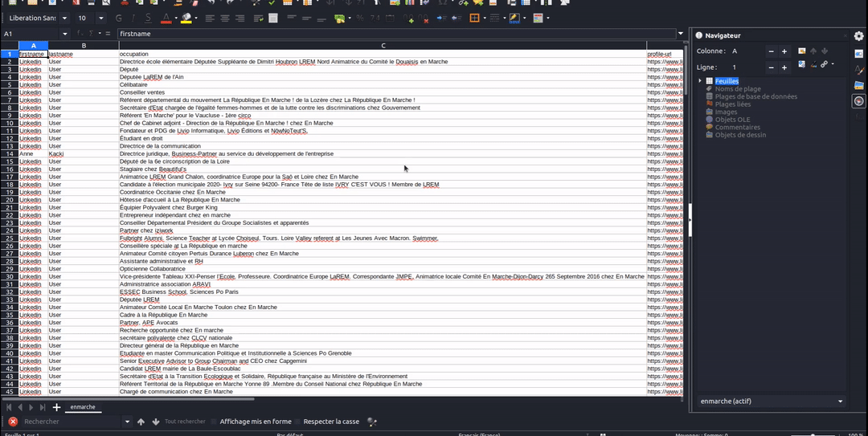Apply cell borders
This screenshot has height=436, width=868.
[x=474, y=18]
